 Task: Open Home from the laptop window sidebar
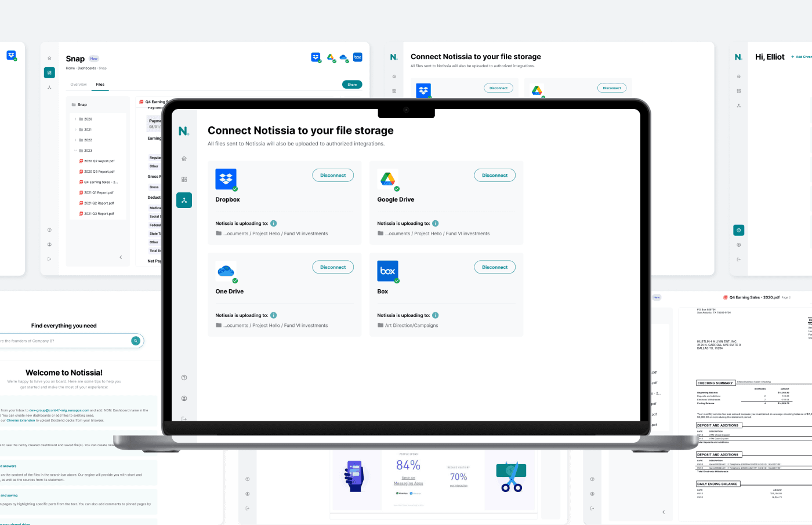coord(184,158)
